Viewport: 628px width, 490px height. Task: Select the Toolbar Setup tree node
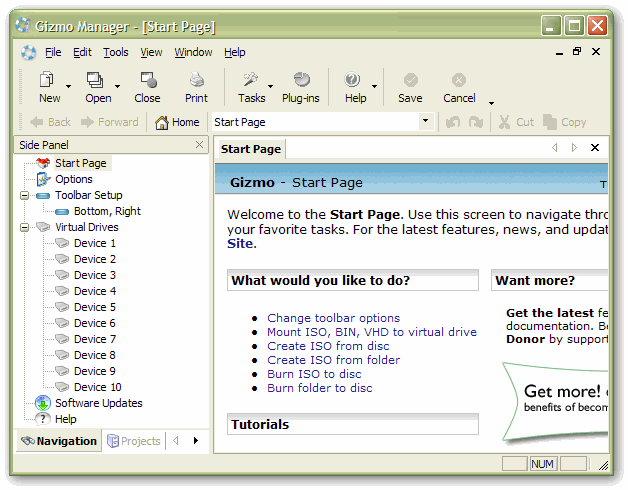(89, 195)
